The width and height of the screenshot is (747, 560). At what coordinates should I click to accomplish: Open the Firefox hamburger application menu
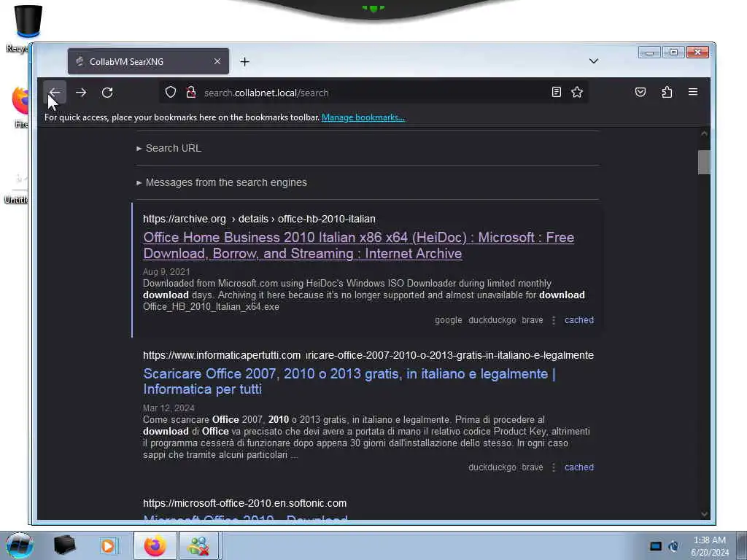coord(693,92)
